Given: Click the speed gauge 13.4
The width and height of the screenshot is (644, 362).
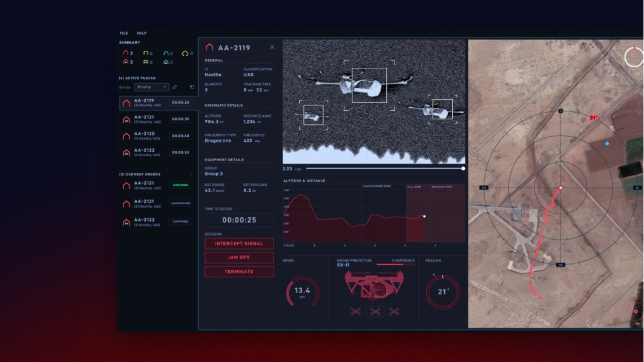Looking at the screenshot, I should point(302,292).
